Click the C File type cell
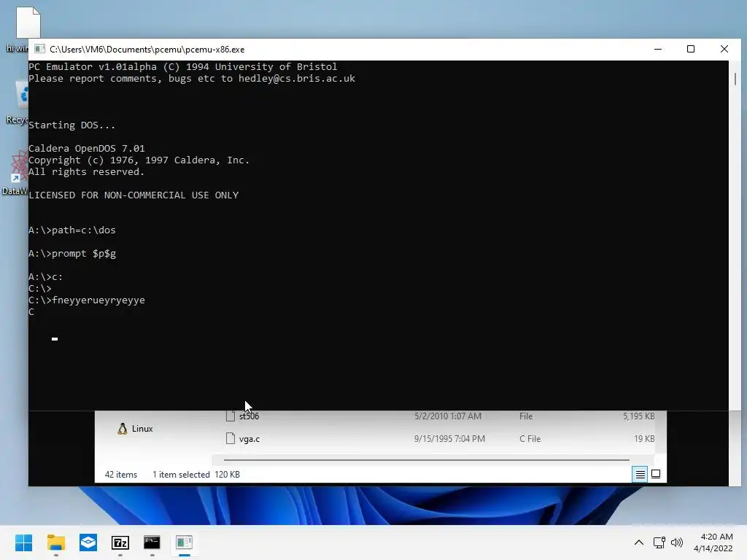747x560 pixels. click(x=530, y=439)
